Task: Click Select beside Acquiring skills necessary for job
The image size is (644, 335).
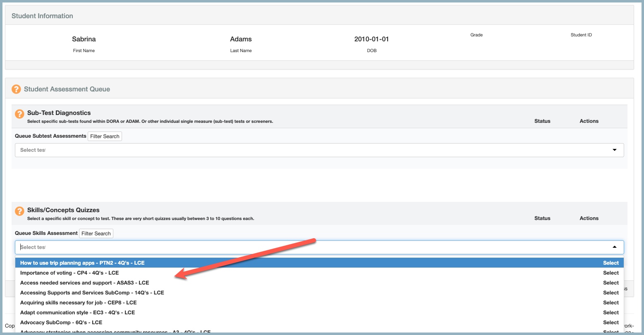Action: [610, 303]
